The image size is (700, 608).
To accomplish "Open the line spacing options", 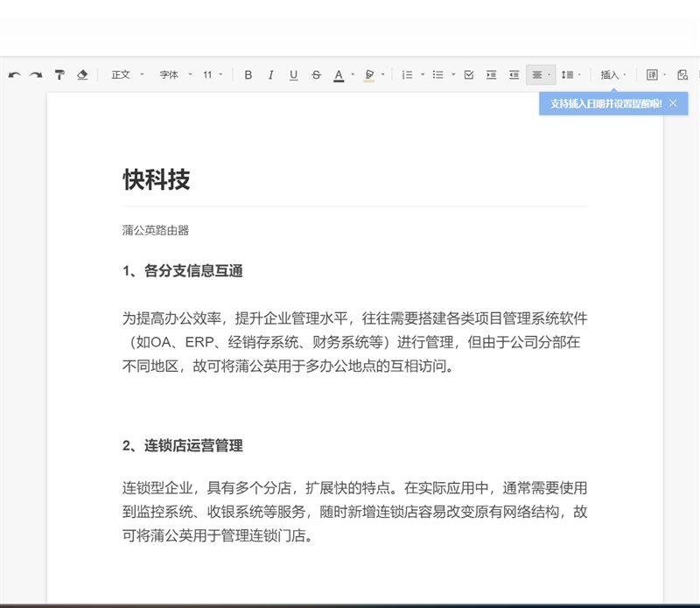I will 570,75.
